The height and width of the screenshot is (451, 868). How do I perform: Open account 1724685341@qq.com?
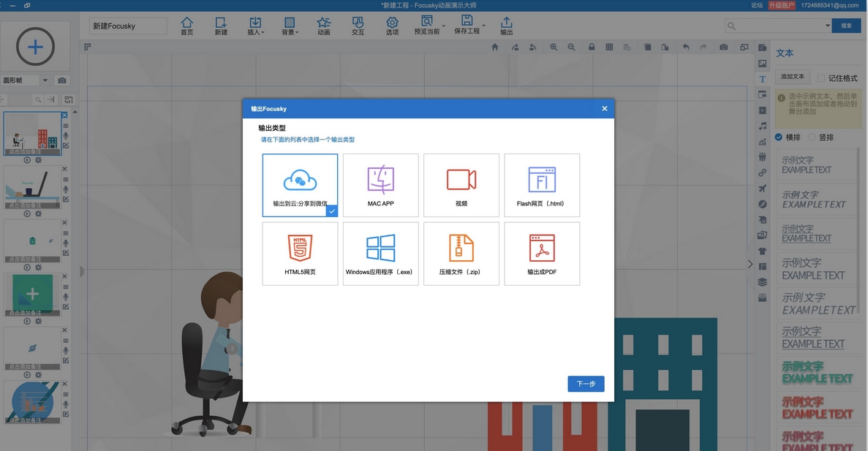pyautogui.click(x=830, y=5)
